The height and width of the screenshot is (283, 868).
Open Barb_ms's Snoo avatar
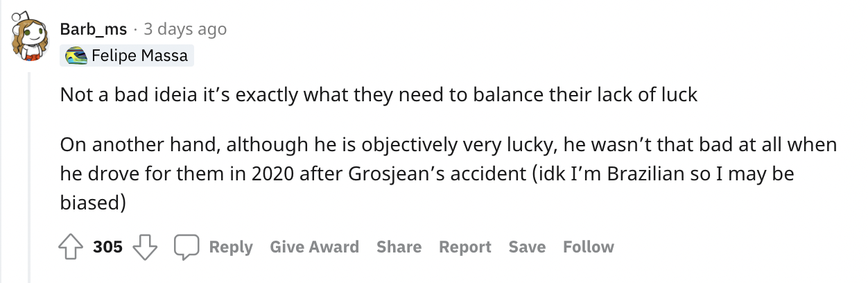coord(28,42)
